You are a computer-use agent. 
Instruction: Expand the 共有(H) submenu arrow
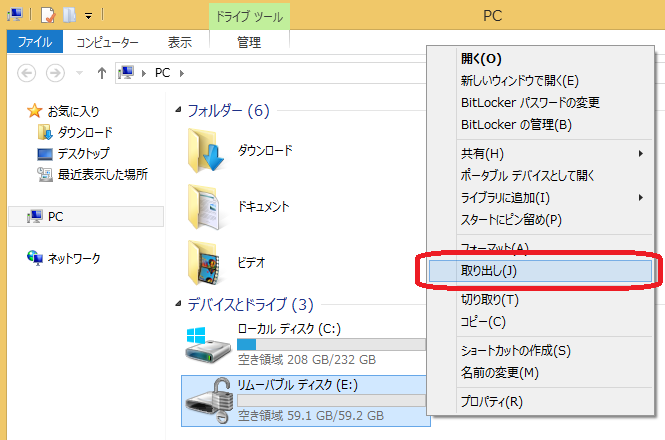641,154
